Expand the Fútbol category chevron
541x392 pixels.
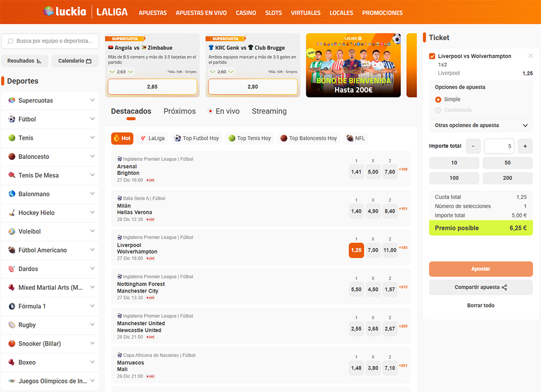pyautogui.click(x=93, y=119)
